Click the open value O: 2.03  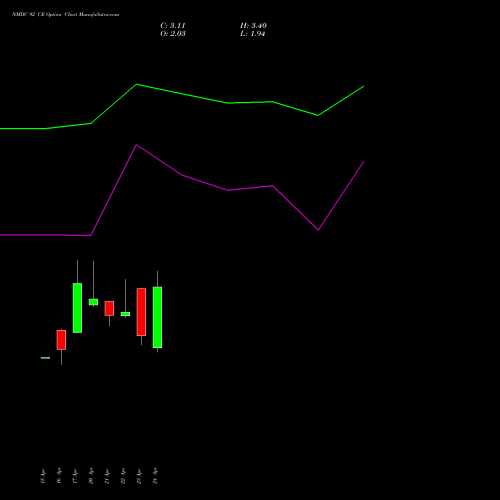[173, 33]
